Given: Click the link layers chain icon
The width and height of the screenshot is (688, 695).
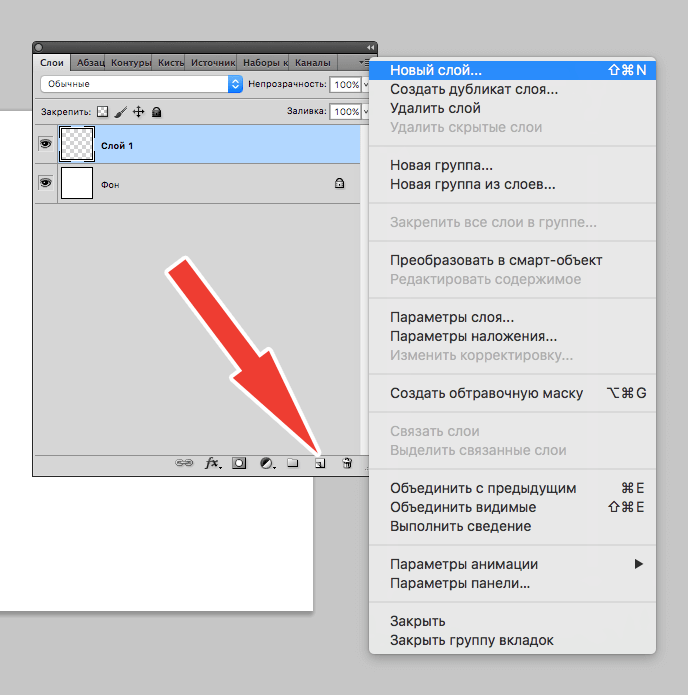Looking at the screenshot, I should [184, 464].
